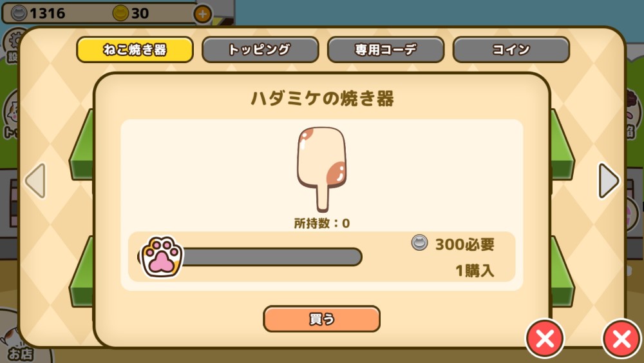Image resolution: width=644 pixels, height=363 pixels.
Task: Select the ねこ焼き器 tab
Action: 135,50
